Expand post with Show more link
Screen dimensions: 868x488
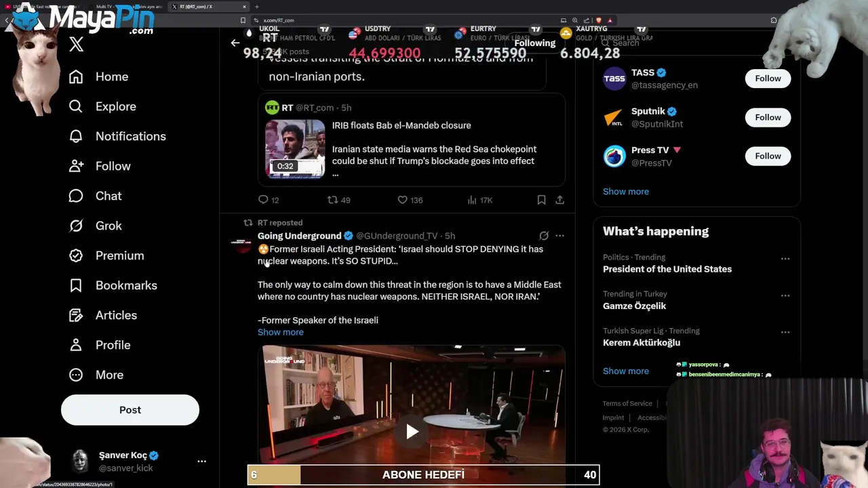[281, 332]
